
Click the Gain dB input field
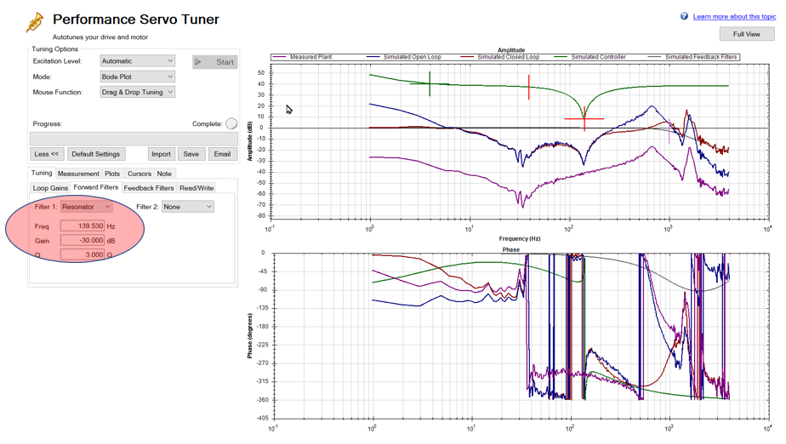pyautogui.click(x=82, y=241)
